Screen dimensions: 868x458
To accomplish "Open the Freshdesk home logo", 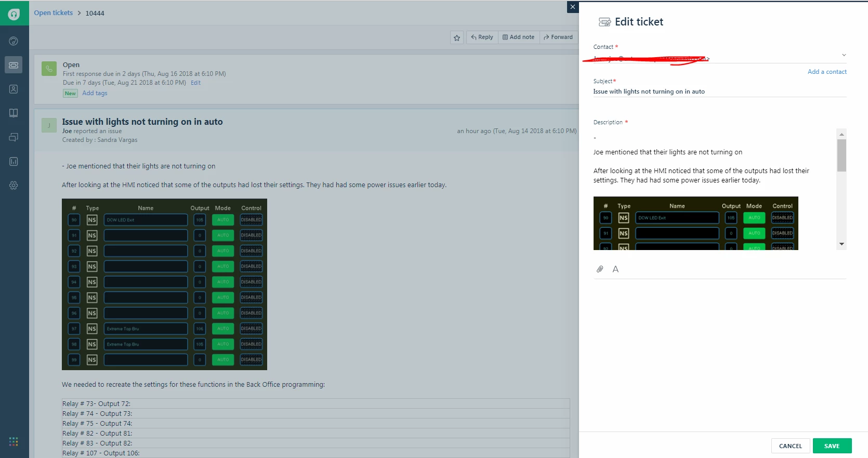I will [14, 14].
